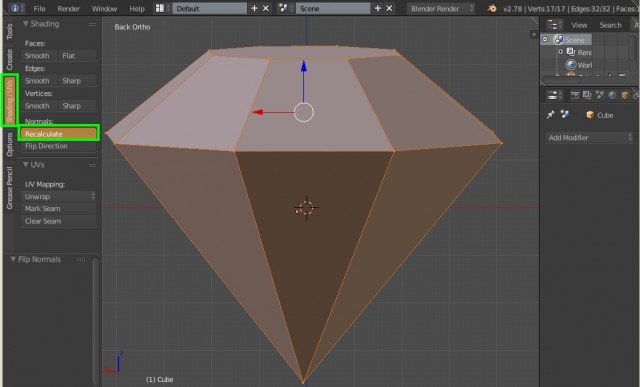The height and width of the screenshot is (387, 640).
Task: Open the screen layout browse icon
Action: 162,8
